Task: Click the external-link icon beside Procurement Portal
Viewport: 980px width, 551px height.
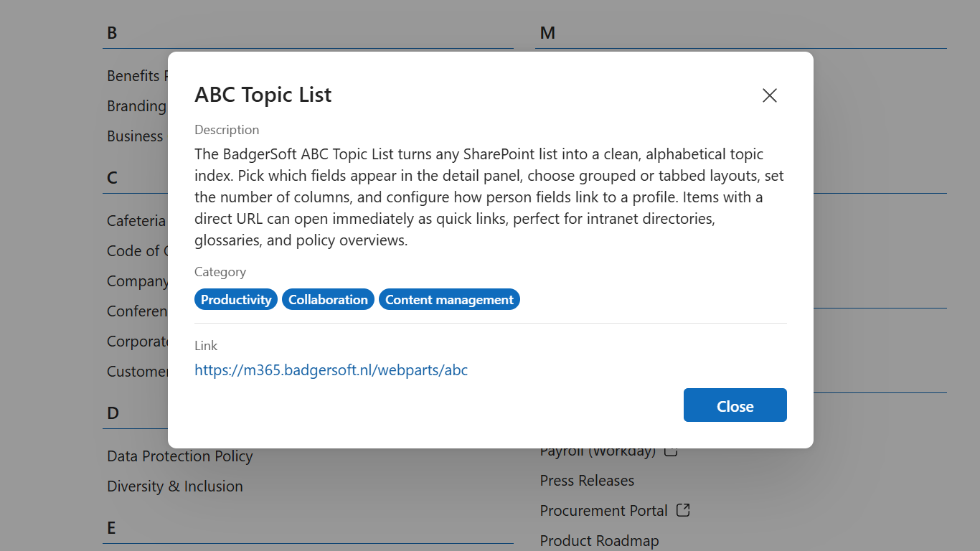Action: (683, 510)
